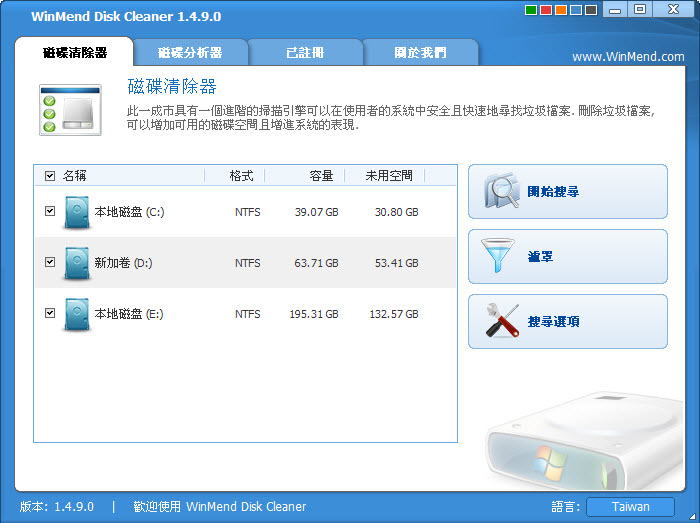Sort by the 格式 column header
The width and height of the screenshot is (700, 523).
coord(242,176)
